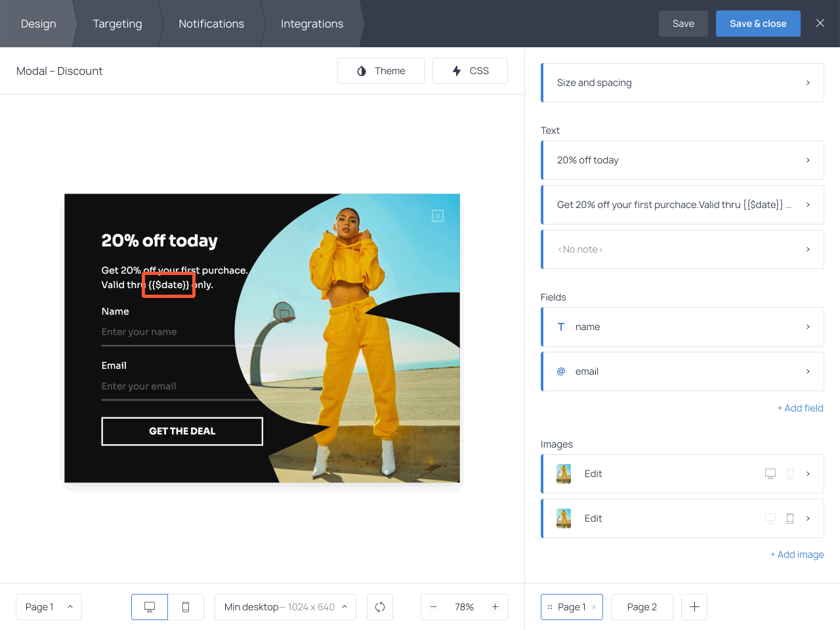This screenshot has height=630, width=840.
Task: Click the Save & close button
Action: pos(758,24)
